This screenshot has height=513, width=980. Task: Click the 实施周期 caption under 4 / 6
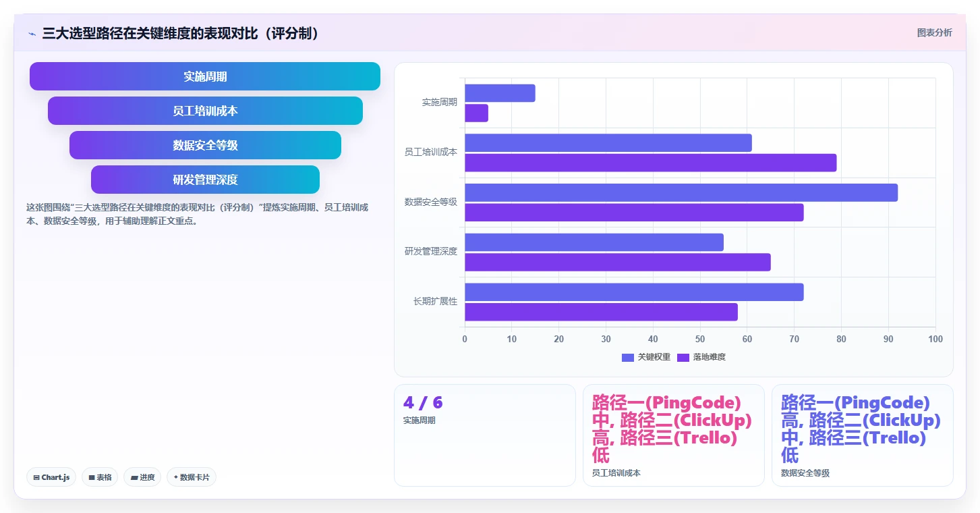coord(420,421)
